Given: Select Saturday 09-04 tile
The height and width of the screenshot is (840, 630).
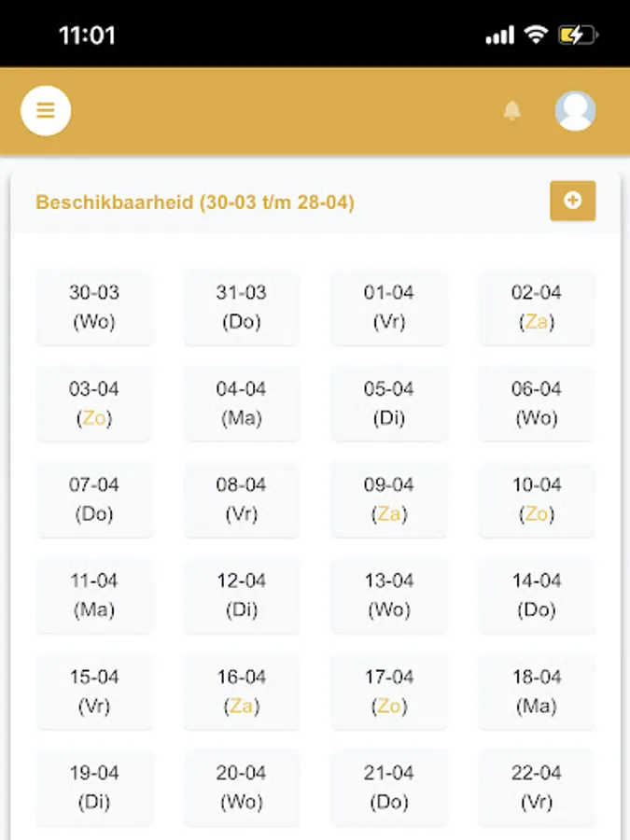Looking at the screenshot, I should (x=388, y=499).
